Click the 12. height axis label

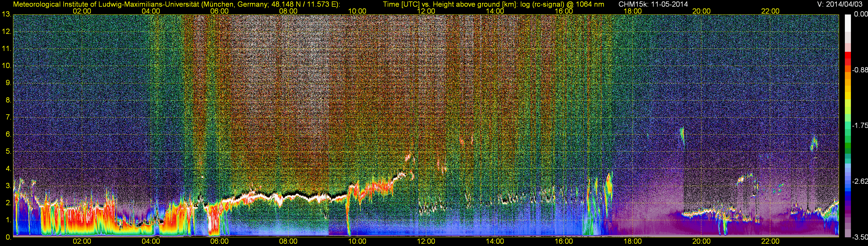(x=6, y=32)
